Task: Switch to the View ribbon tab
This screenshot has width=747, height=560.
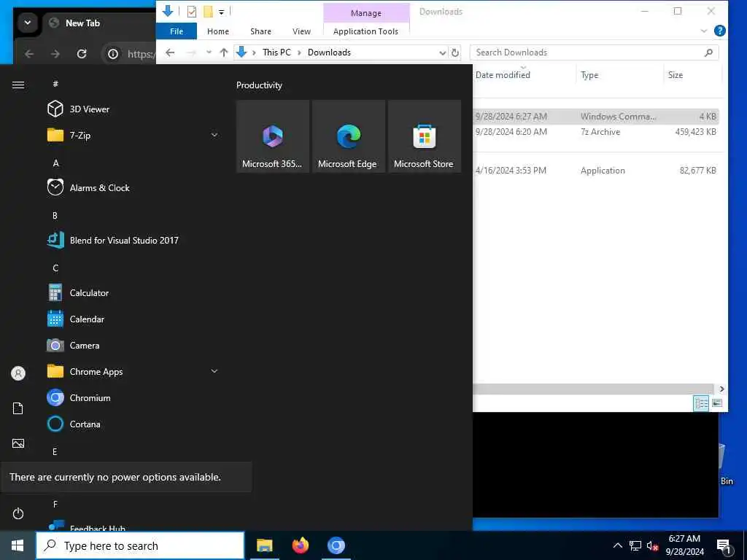Action: pyautogui.click(x=301, y=31)
